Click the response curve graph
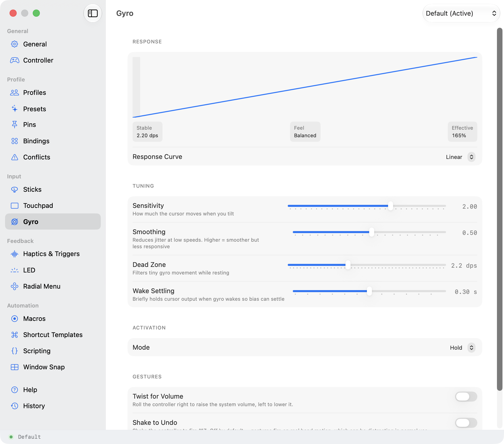Viewport: 504px width, 444px height. [305, 87]
